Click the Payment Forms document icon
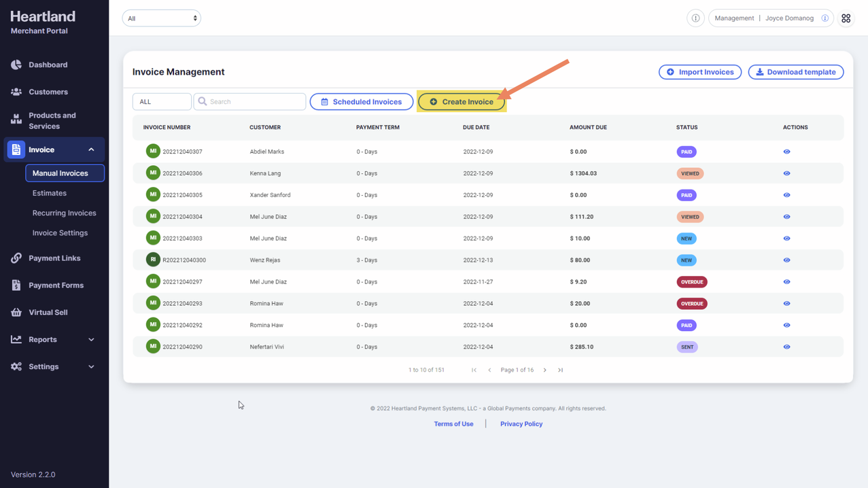This screenshot has height=488, width=868. [x=16, y=285]
